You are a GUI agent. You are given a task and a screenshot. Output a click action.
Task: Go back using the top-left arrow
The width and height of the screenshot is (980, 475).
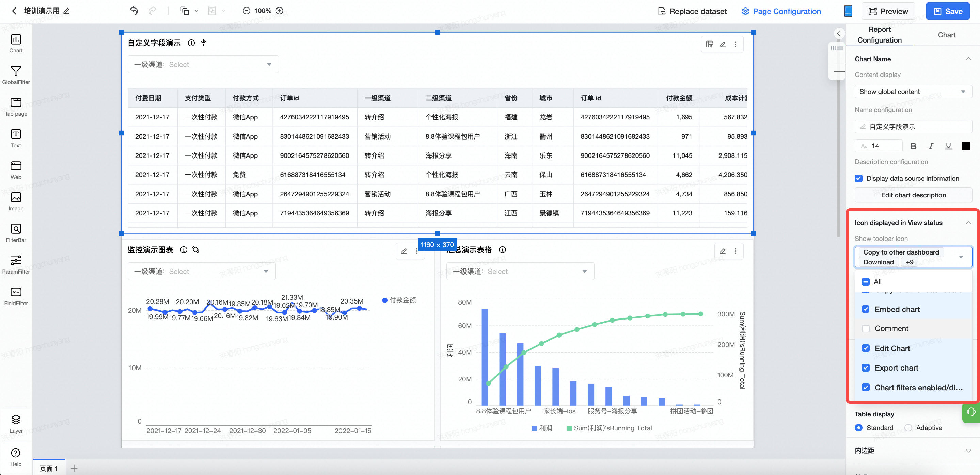tap(14, 11)
